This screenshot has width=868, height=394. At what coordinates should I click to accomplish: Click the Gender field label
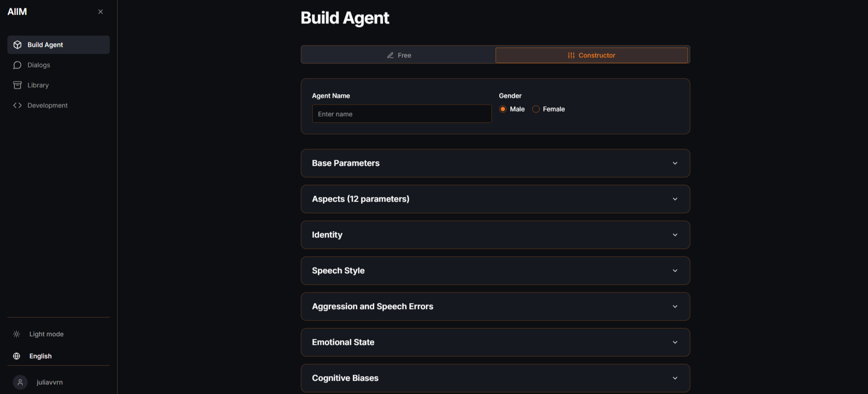tap(510, 96)
